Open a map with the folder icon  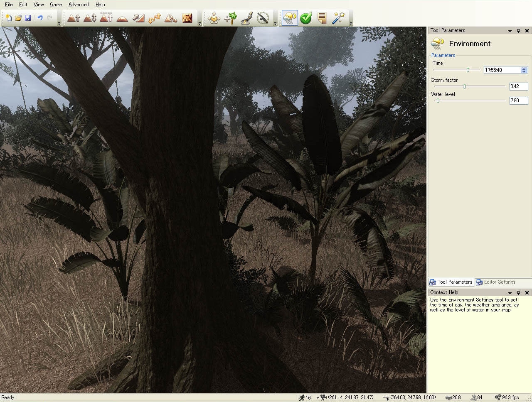(18, 18)
